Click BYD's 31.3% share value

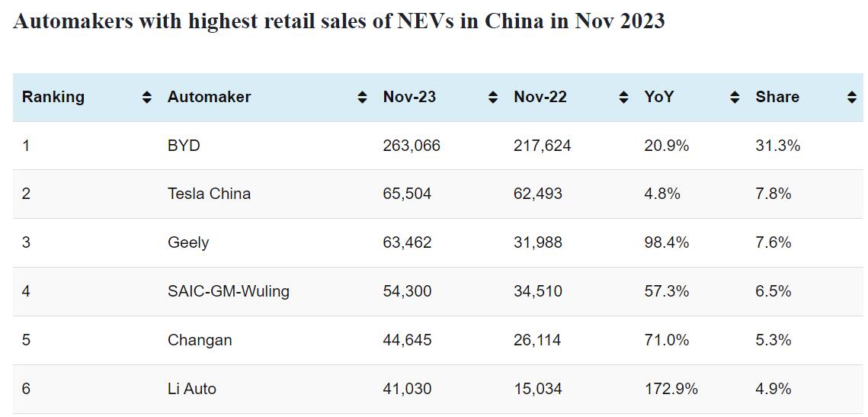[x=777, y=145]
